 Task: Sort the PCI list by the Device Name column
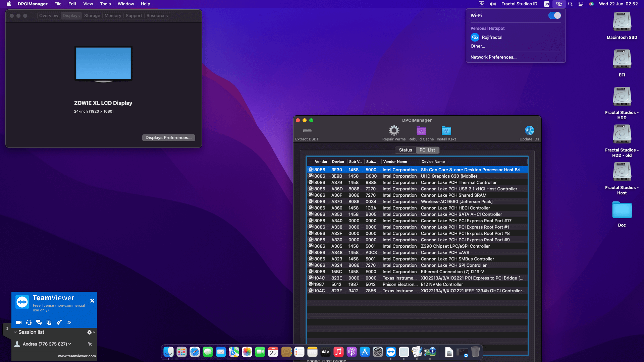click(x=473, y=162)
